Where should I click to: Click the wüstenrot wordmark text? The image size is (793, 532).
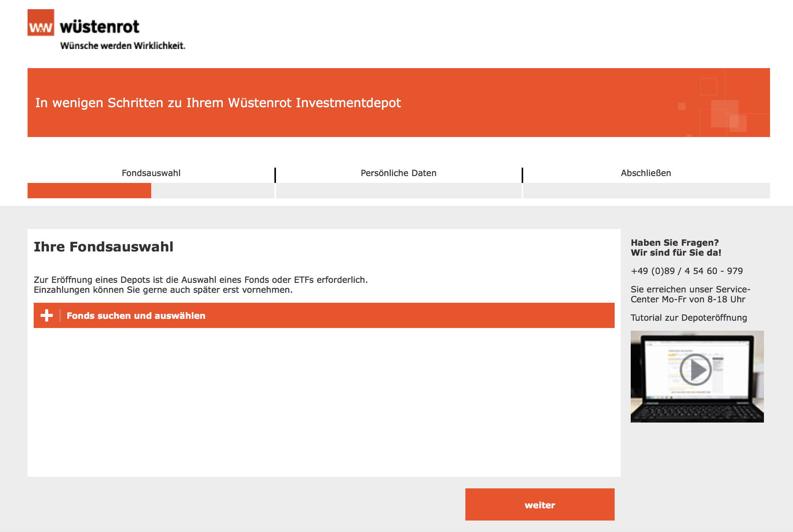[x=100, y=27]
